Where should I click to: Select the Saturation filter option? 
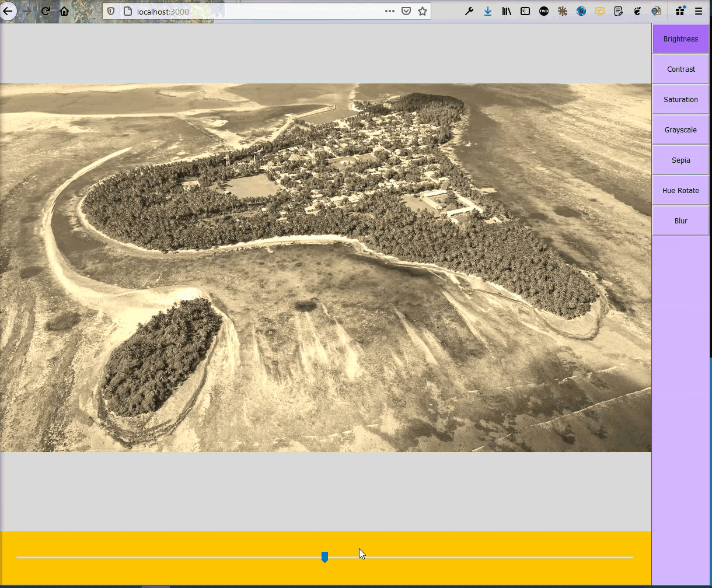pyautogui.click(x=680, y=100)
